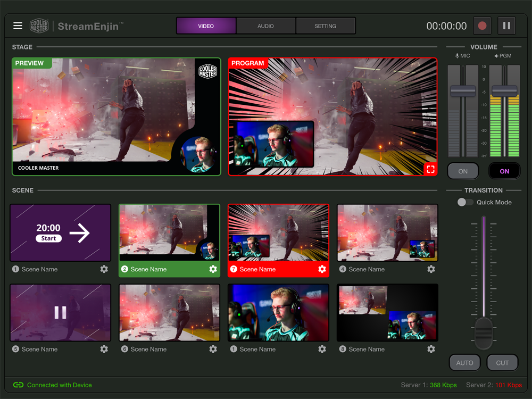This screenshot has width=532, height=399.
Task: Click the "Connected with Device" status text
Action: coord(60,385)
